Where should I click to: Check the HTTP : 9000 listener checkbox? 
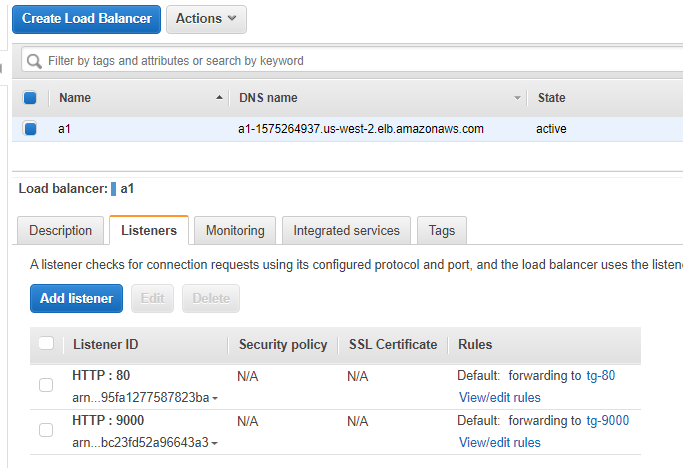pyautogui.click(x=46, y=430)
